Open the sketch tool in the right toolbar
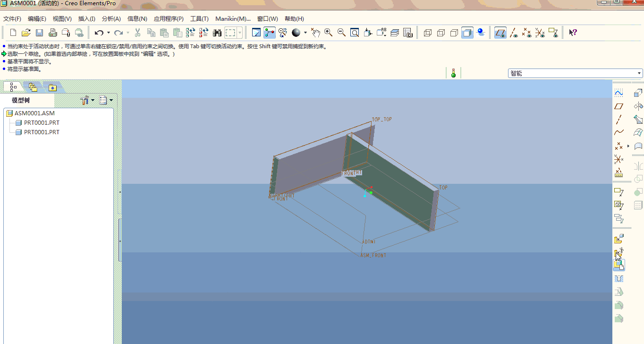This screenshot has height=344, width=644. (x=619, y=93)
